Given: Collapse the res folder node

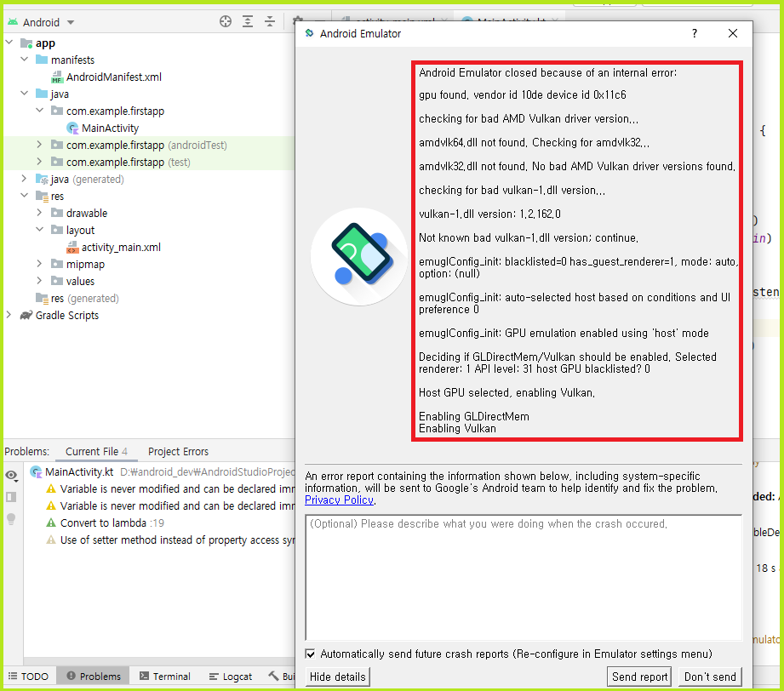Looking at the screenshot, I should pyautogui.click(x=25, y=196).
